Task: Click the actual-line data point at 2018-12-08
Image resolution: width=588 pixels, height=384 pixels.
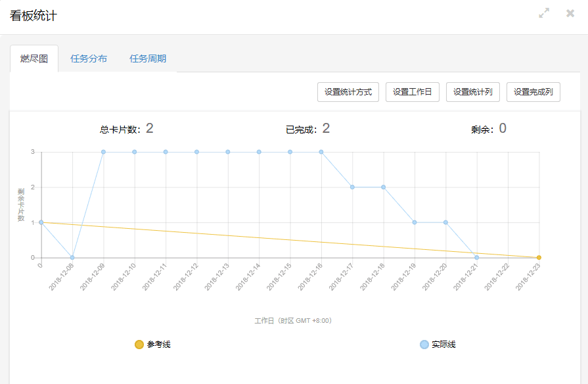Action: click(x=72, y=258)
